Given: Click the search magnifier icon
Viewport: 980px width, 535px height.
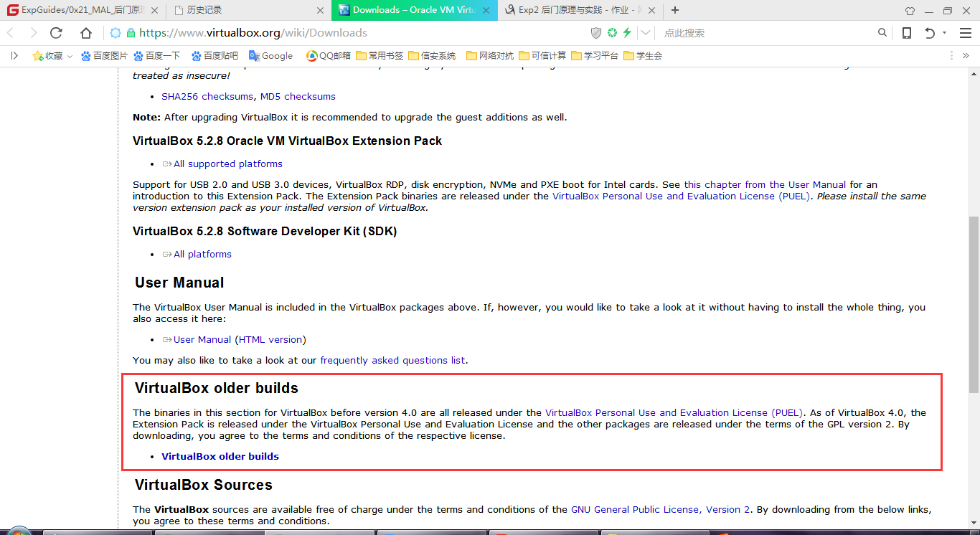Looking at the screenshot, I should click(x=882, y=33).
